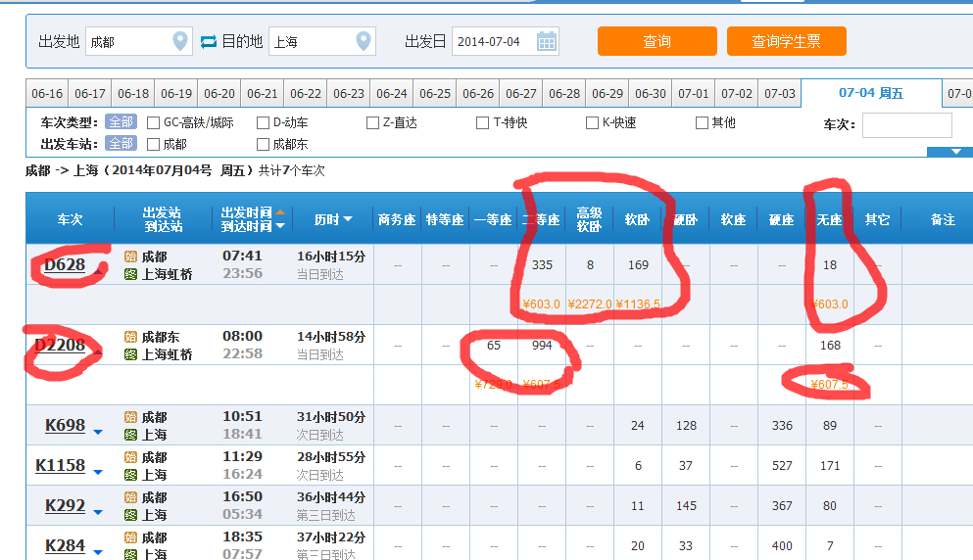Screen dimensions: 973x560
Task: Check the 成都东 departure station box
Action: click(x=264, y=144)
